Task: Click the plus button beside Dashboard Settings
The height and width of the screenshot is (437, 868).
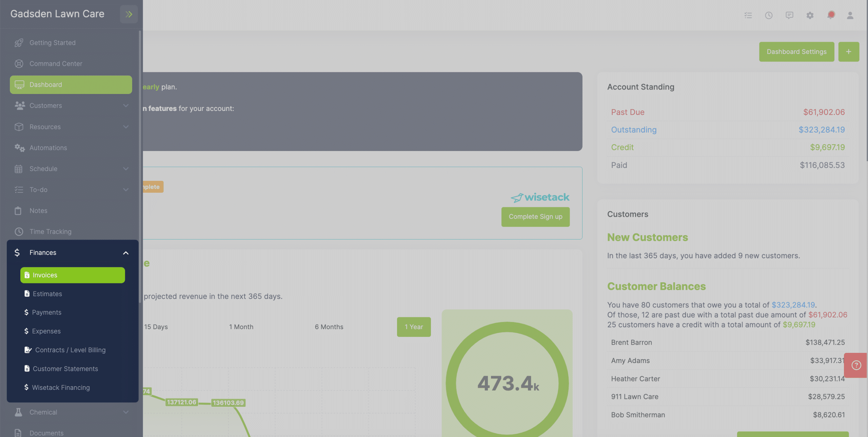Action: click(x=849, y=52)
